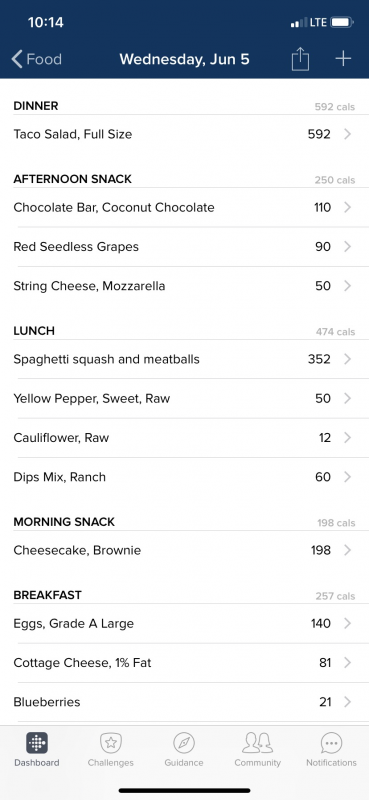Open String Cheese, Mozzarella entry
The height and width of the screenshot is (800, 369).
184,286
